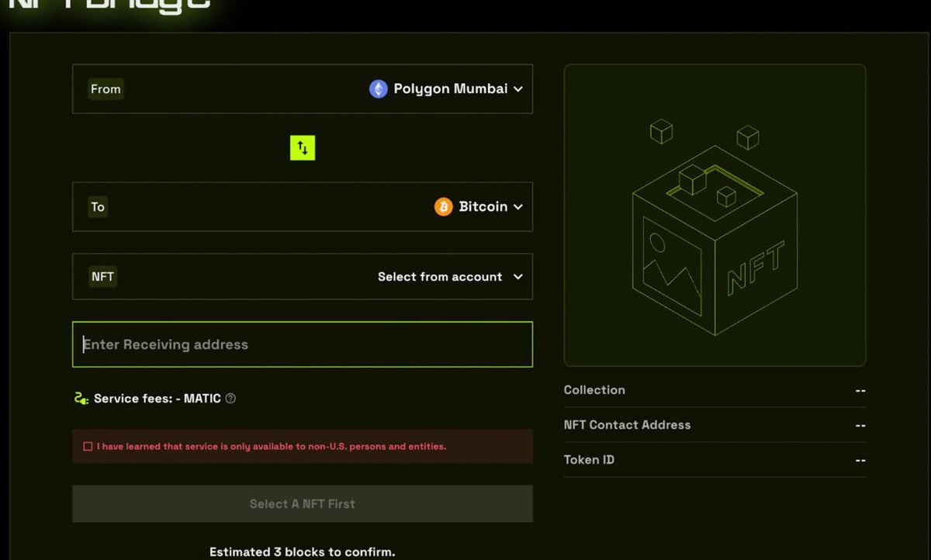Click the NFT Contact Address row label
Viewport: 931px width, 560px height.
(x=627, y=425)
